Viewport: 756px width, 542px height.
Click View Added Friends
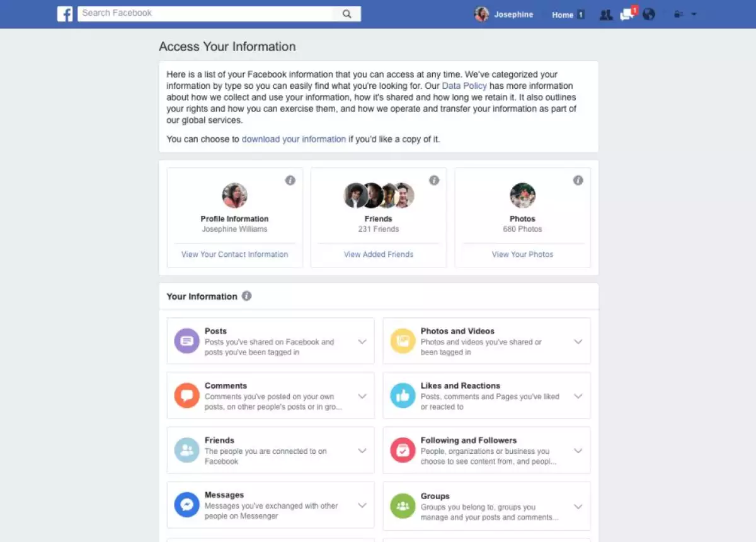point(378,254)
